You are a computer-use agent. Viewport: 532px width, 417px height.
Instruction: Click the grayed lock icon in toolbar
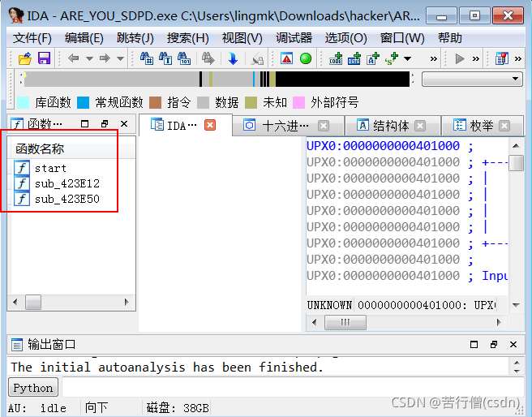pyautogui.click(x=258, y=59)
